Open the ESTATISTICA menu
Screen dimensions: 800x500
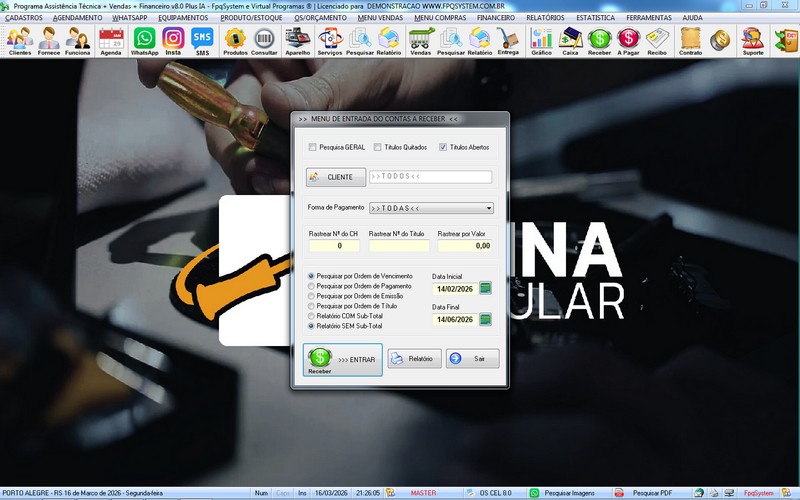click(x=595, y=17)
